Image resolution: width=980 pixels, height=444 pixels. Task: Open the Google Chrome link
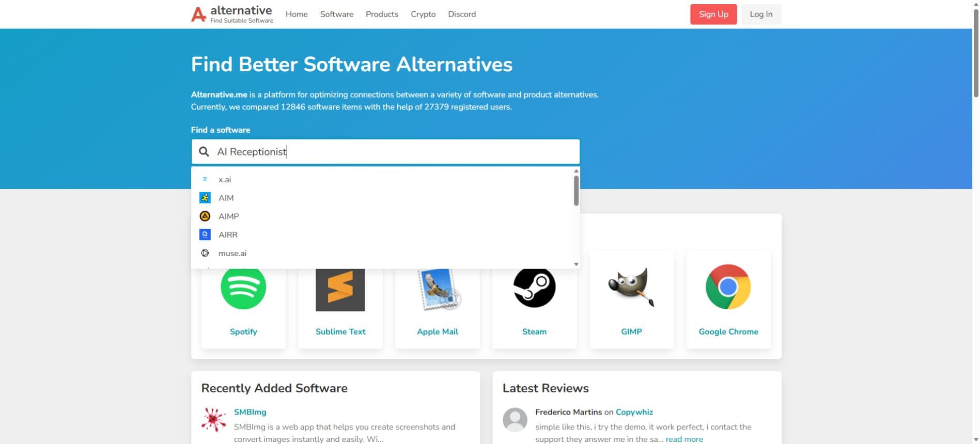[x=728, y=332]
